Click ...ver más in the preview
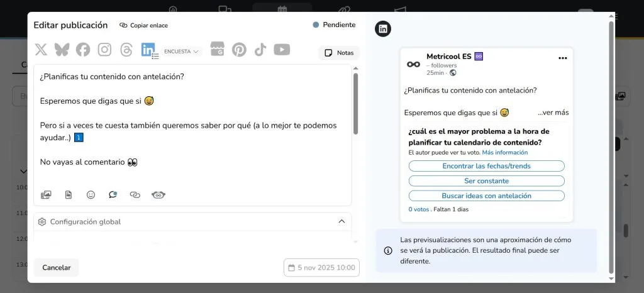 point(553,113)
